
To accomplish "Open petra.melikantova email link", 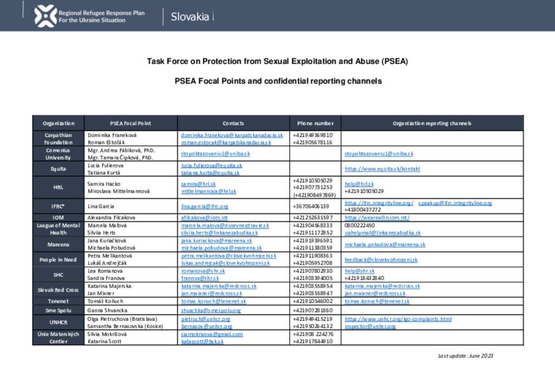I will (x=229, y=256).
